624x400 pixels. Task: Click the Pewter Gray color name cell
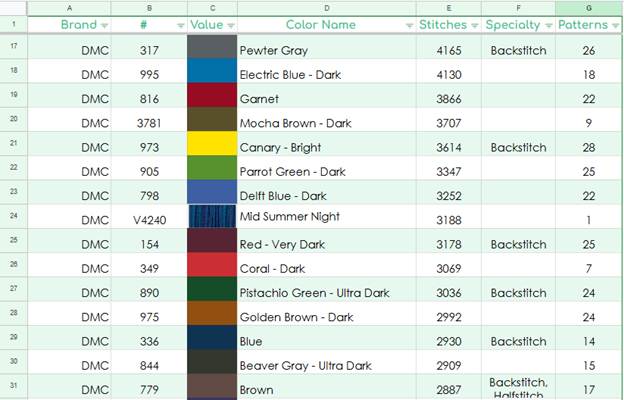[x=327, y=50]
